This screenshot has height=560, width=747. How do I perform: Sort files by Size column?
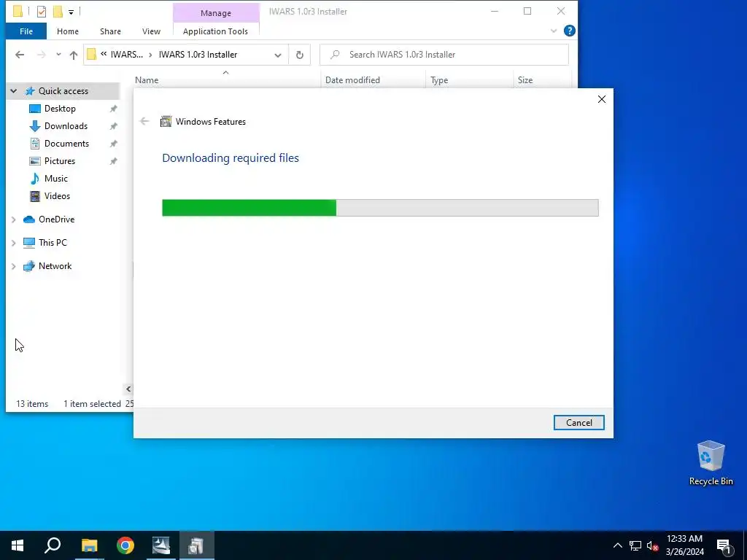tap(525, 80)
